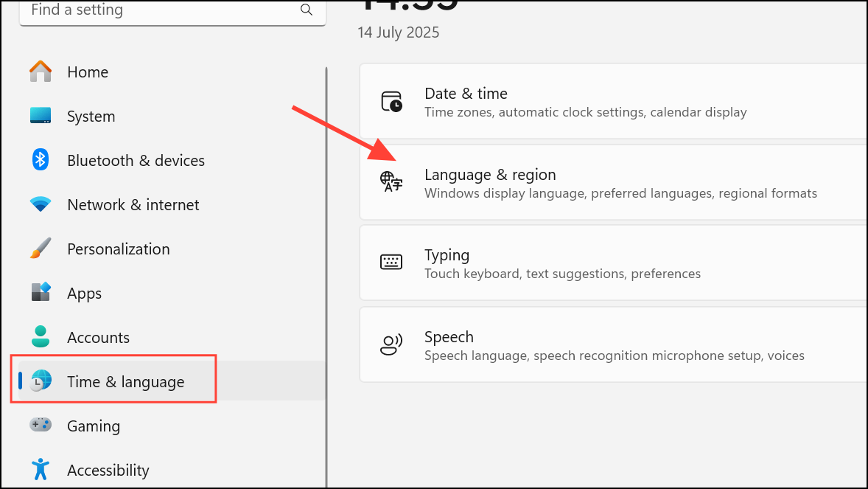868x489 pixels.
Task: Click the Date & time calendar clock icon
Action: point(391,102)
